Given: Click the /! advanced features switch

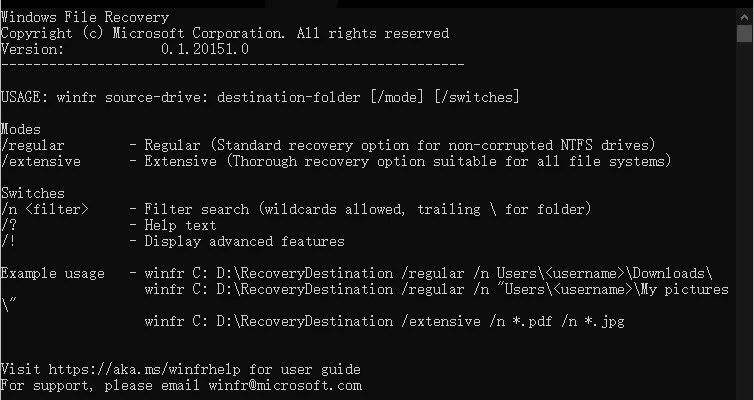Looking at the screenshot, I should (8, 241).
